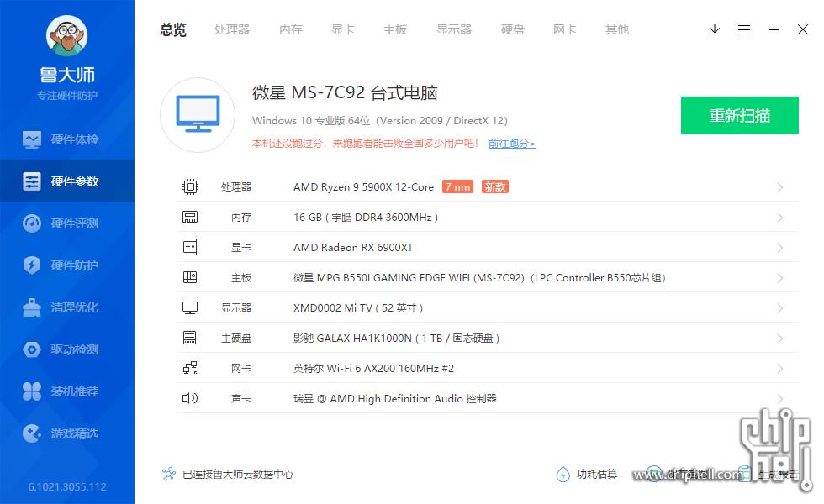Viewport: 824px width, 504px height.
Task: Expand the 主硬盘 row details
Action: coord(780,338)
